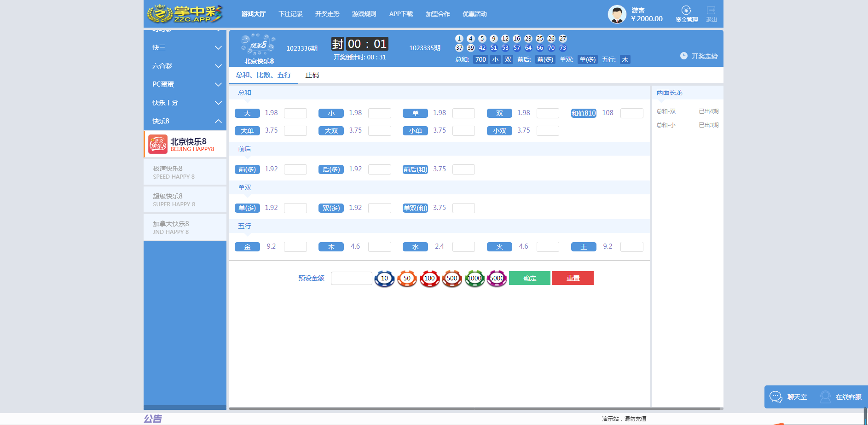Open 开奖走势 clock link in header panel
Image resolution: width=868 pixels, height=425 pixels.
(x=699, y=56)
